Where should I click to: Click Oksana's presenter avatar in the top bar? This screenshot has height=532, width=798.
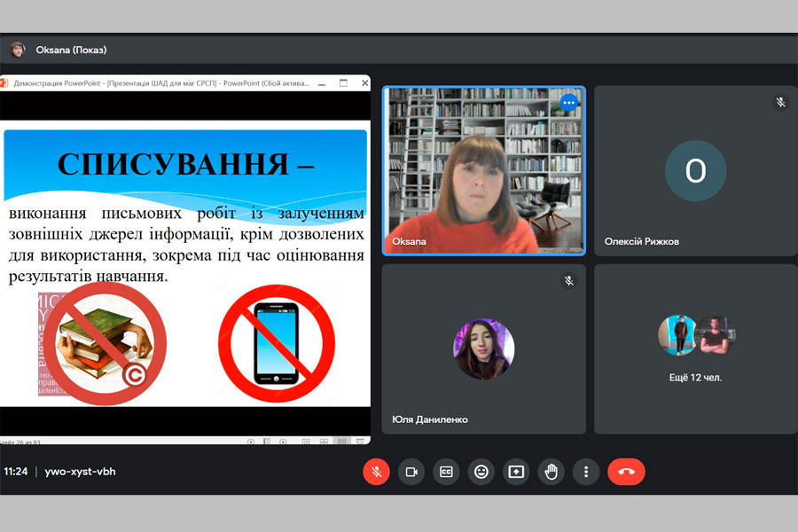[x=18, y=50]
